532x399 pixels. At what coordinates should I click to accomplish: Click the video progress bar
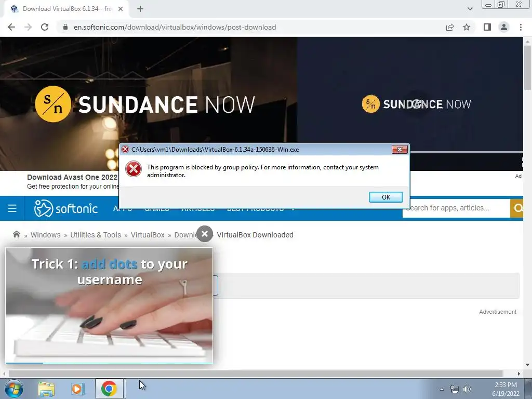109,363
